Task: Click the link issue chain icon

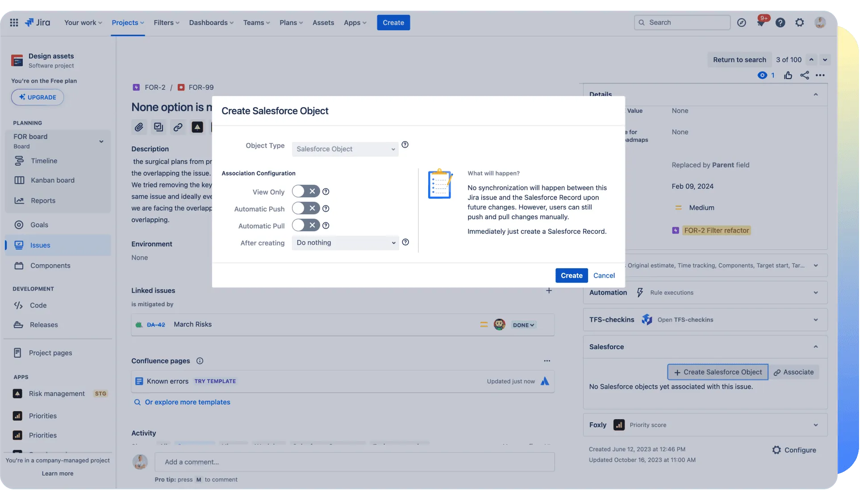Action: [178, 127]
